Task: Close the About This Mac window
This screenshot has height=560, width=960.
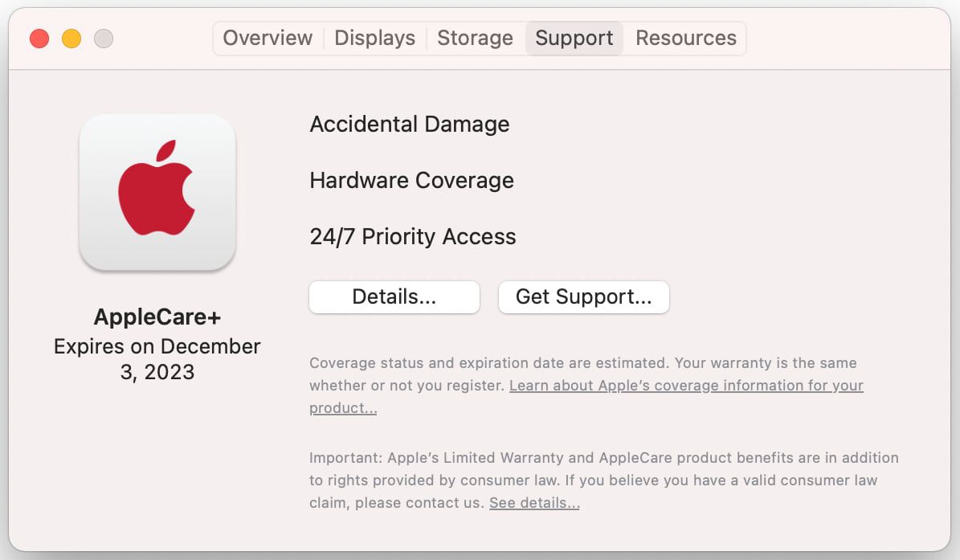Action: pyautogui.click(x=39, y=38)
